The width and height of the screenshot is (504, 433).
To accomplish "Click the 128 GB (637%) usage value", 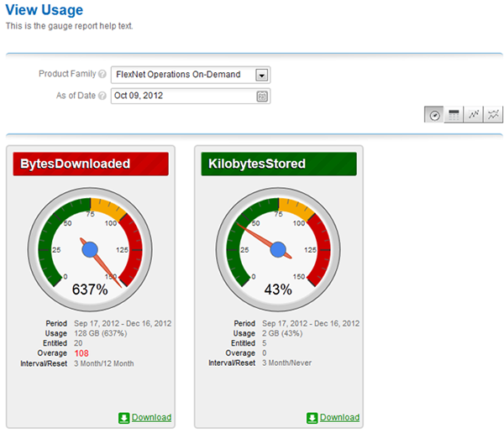I will [x=101, y=333].
